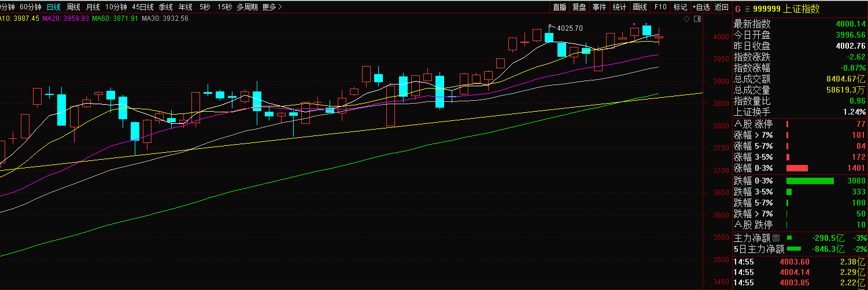Click the red G icon beside 999999

point(737,9)
